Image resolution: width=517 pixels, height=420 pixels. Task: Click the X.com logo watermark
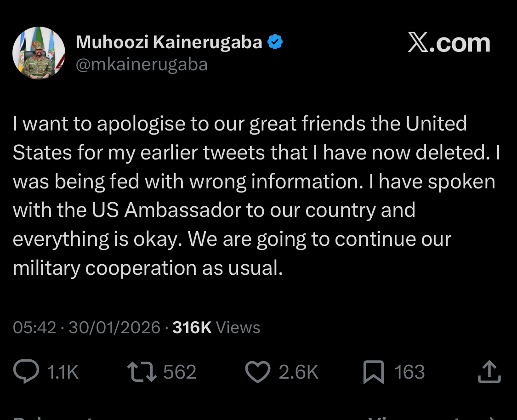pyautogui.click(x=449, y=44)
